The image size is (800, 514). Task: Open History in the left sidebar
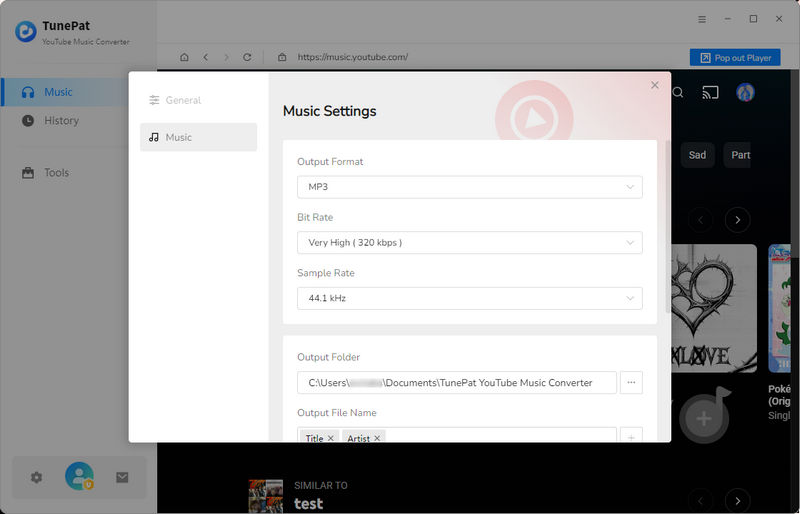coord(60,120)
